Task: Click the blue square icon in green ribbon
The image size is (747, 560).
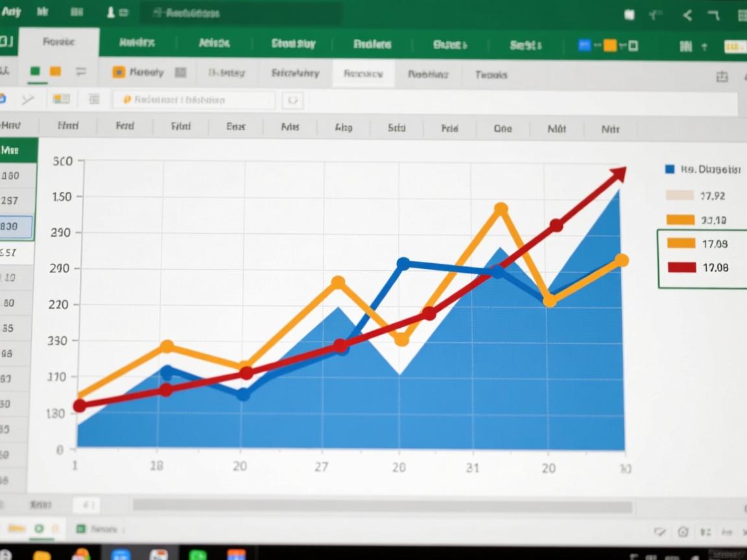Action: (x=584, y=45)
